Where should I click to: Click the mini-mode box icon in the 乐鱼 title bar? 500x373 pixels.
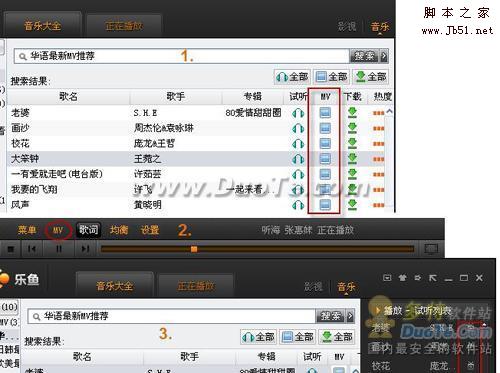coord(387,278)
